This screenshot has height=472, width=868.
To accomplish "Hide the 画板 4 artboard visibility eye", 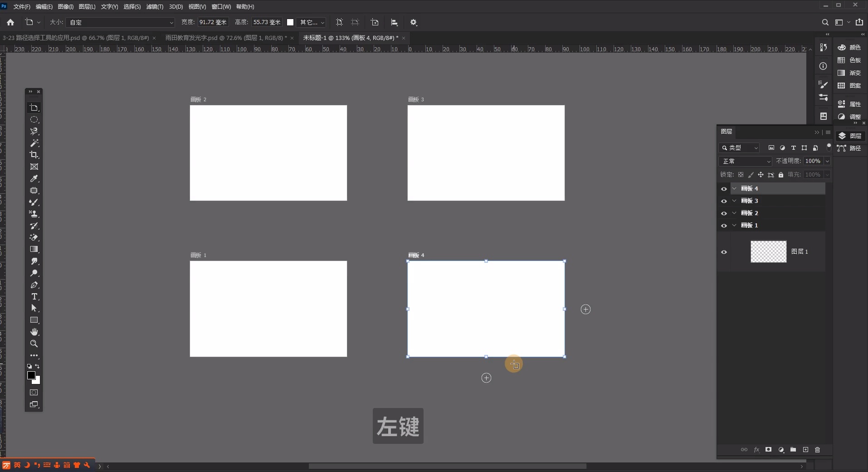I will (x=724, y=188).
